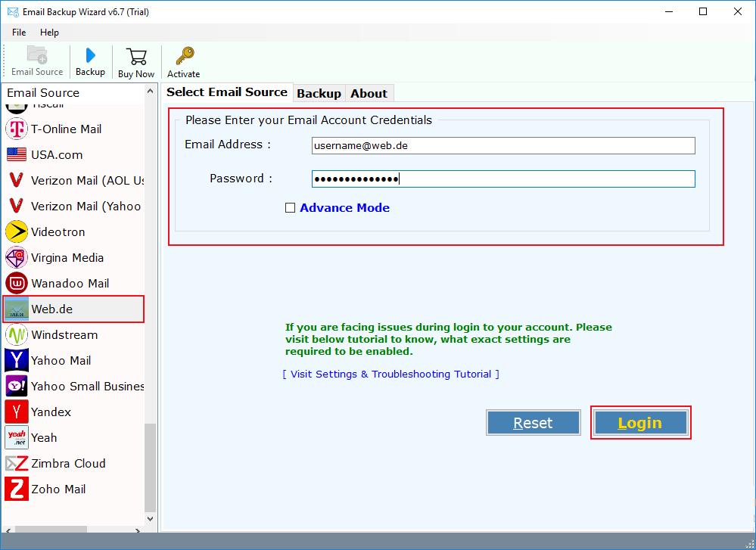Select Yandex list entry text
756x550 pixels.
[x=51, y=412]
